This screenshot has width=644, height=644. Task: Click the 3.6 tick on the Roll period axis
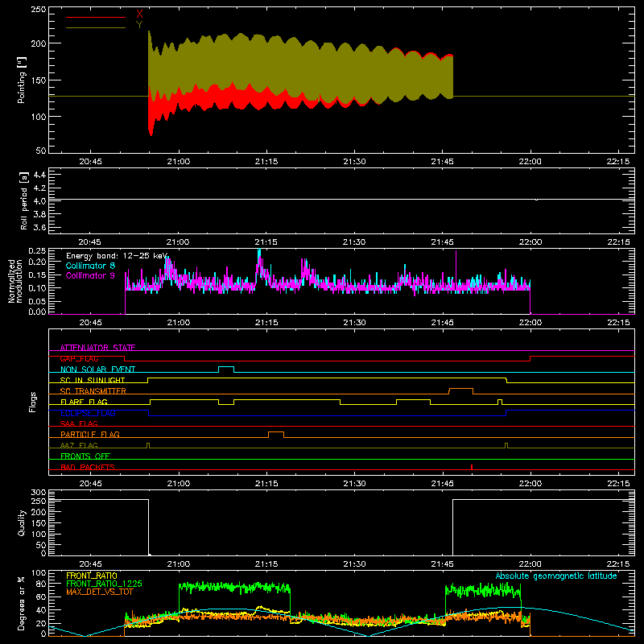[x=39, y=227]
